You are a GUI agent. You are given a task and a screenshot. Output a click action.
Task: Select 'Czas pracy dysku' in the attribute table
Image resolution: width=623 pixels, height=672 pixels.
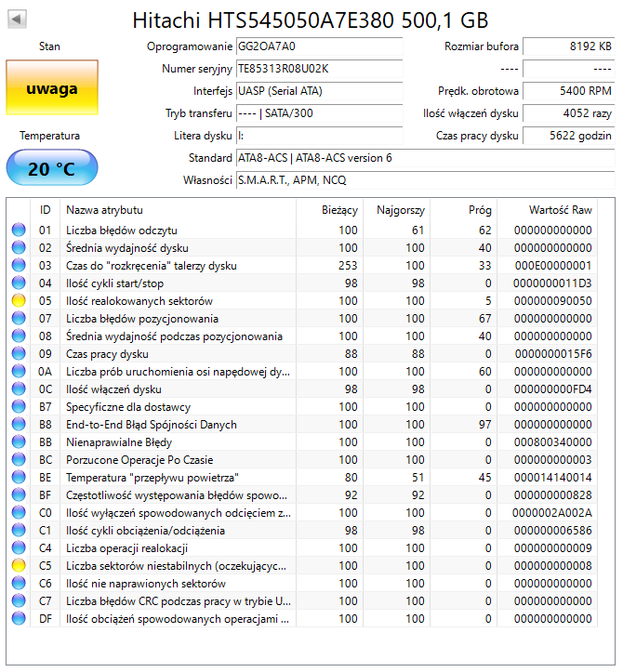pyautogui.click(x=107, y=354)
